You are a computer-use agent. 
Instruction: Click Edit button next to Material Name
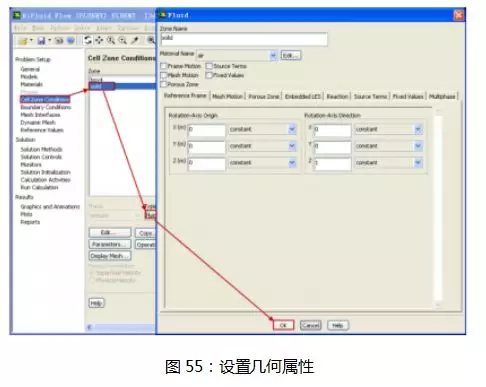pos(291,55)
